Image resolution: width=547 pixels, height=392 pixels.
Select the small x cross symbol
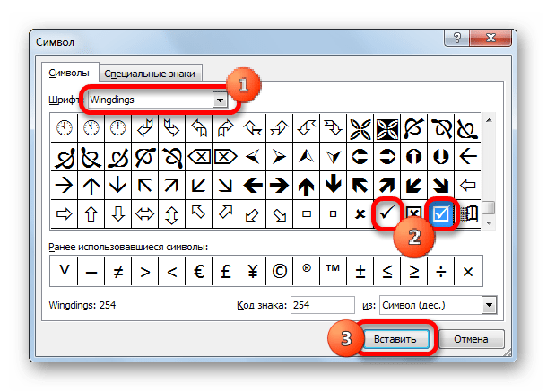(x=360, y=213)
